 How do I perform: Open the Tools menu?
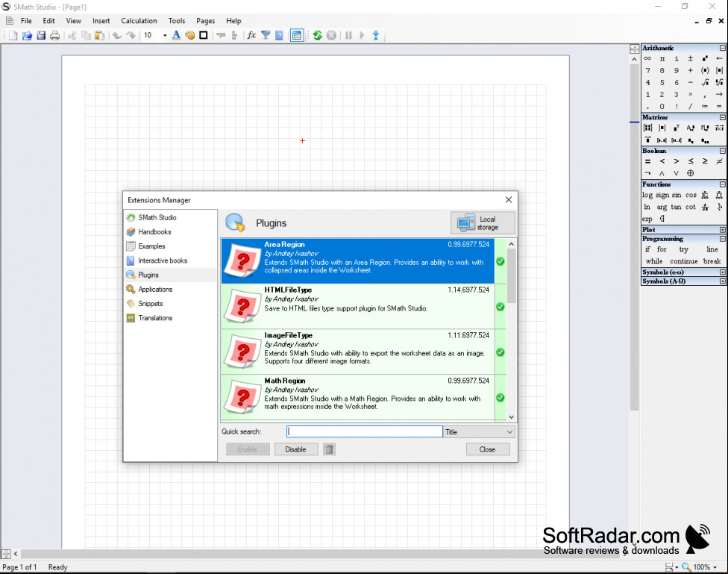[177, 21]
